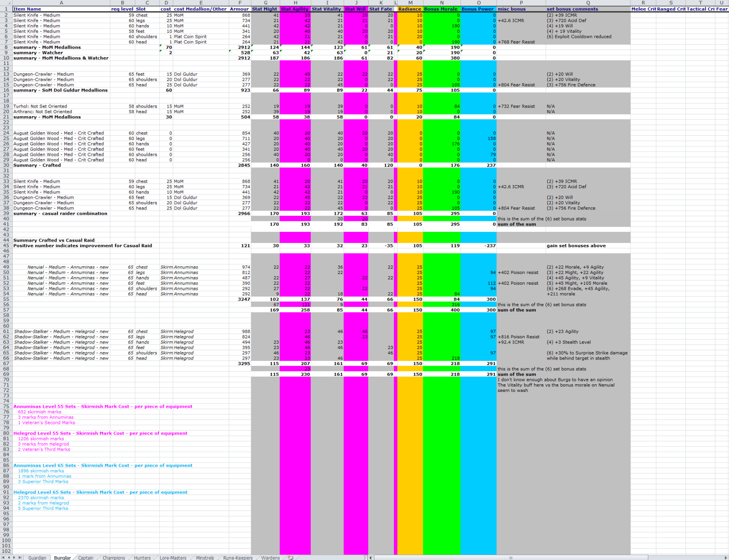The width and height of the screenshot is (729, 560).
Task: Switch to the Wardens sheet tab
Action: pyautogui.click(x=270, y=557)
